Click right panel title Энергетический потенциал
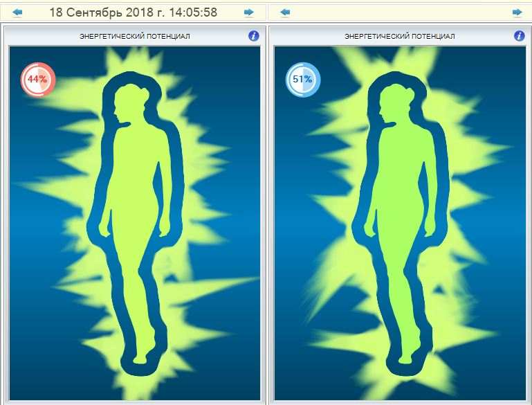 400,36
